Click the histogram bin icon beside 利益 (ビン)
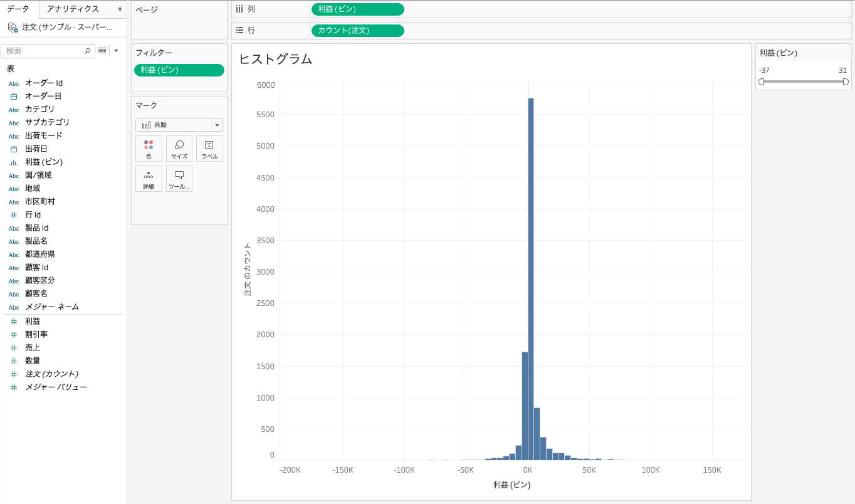The width and height of the screenshot is (855, 504). click(14, 162)
